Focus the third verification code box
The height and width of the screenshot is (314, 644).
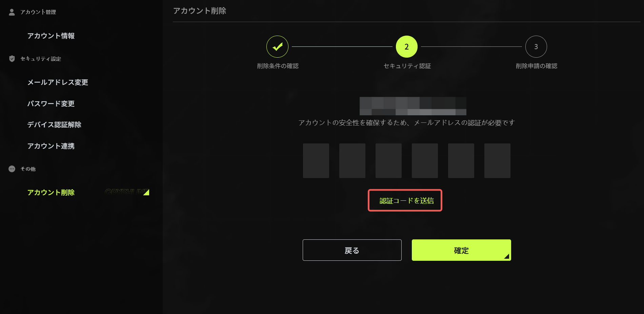(x=388, y=161)
